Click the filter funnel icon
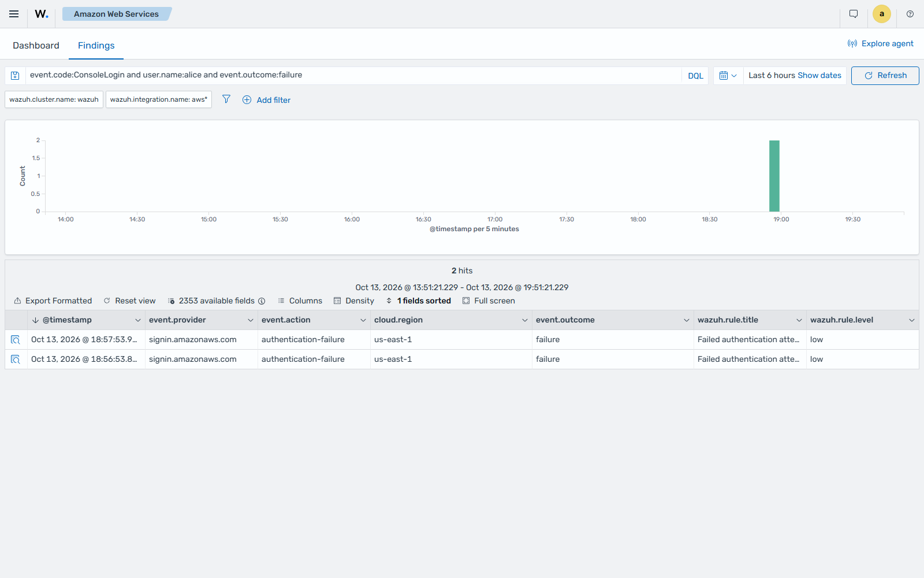Image resolution: width=924 pixels, height=578 pixels. (x=226, y=99)
